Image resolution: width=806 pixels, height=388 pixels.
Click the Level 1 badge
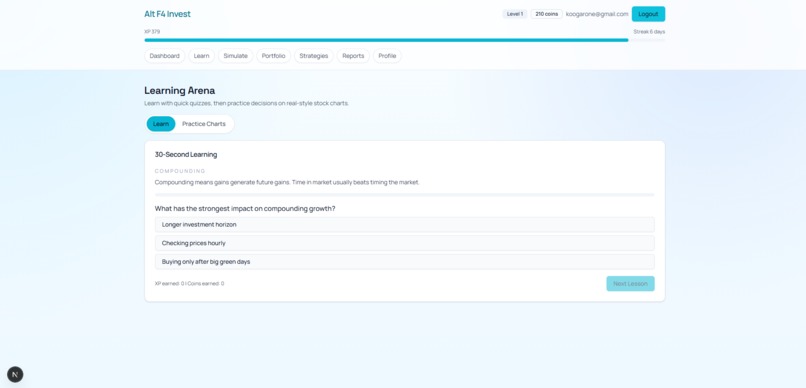tap(515, 14)
